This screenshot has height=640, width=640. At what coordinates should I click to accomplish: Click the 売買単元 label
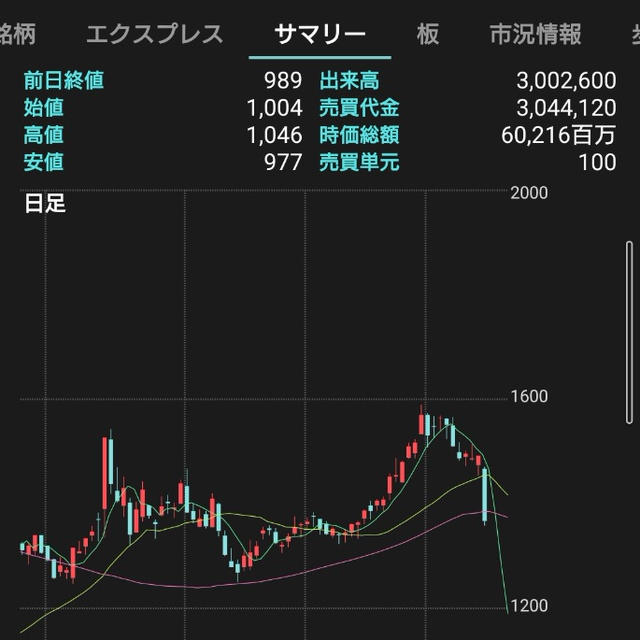(x=359, y=162)
